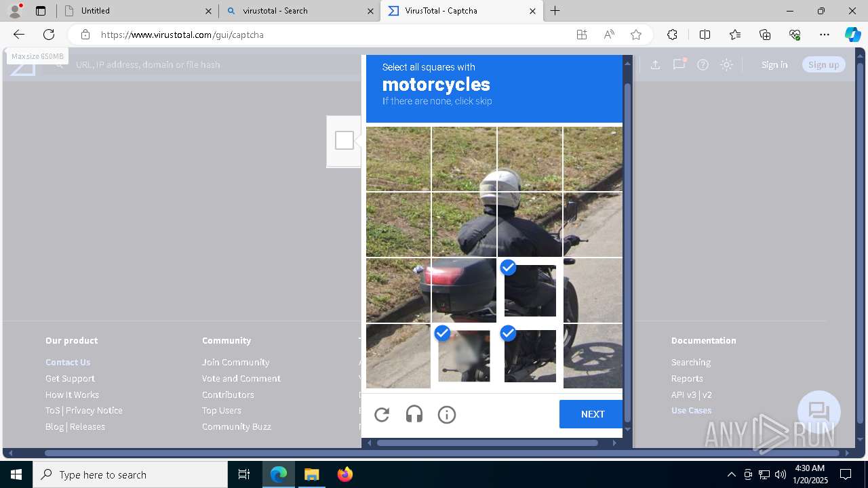Open the Searching documentation link

691,362
